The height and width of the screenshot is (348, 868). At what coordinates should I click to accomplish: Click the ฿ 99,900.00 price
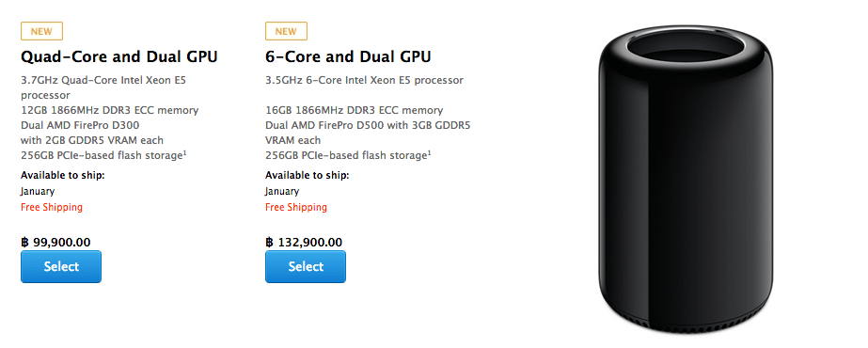coord(55,242)
